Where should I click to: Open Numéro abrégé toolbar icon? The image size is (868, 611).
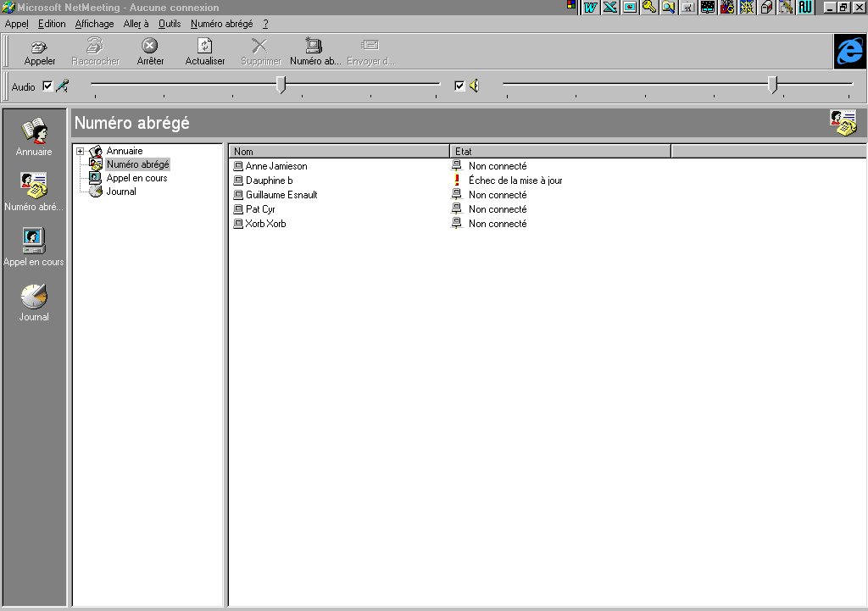314,46
